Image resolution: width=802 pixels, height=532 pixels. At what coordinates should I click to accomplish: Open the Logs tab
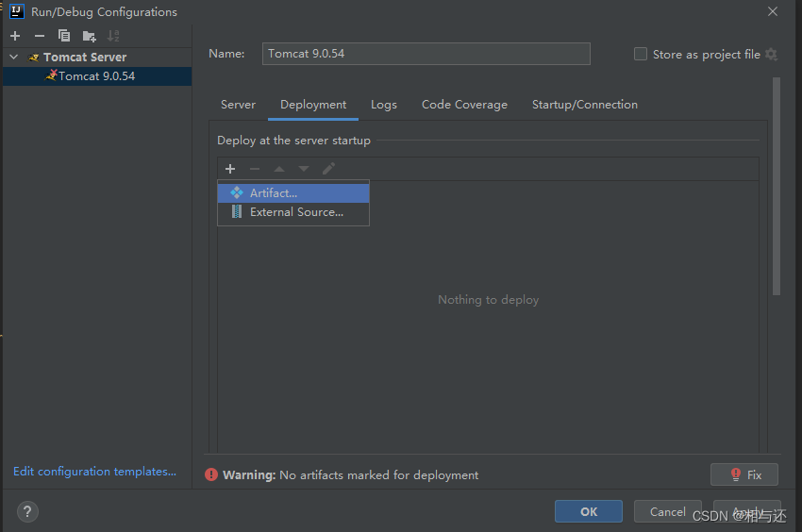click(384, 105)
